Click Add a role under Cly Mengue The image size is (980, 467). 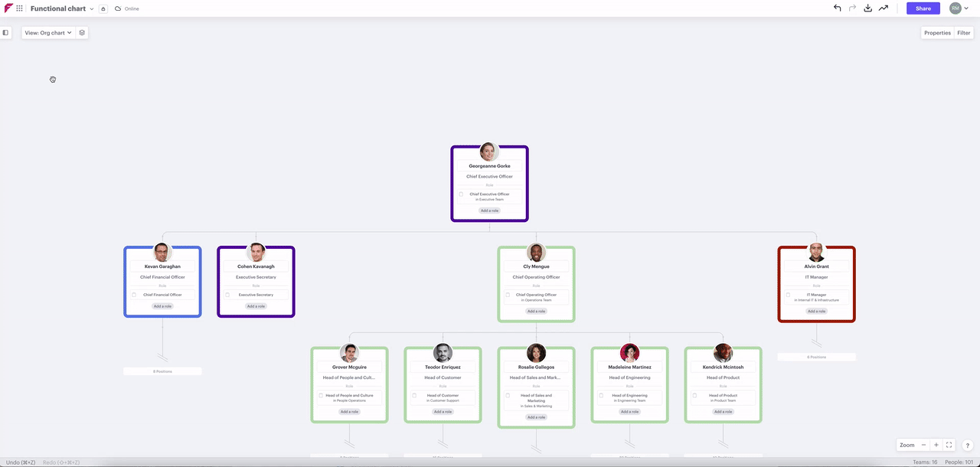[x=536, y=312]
